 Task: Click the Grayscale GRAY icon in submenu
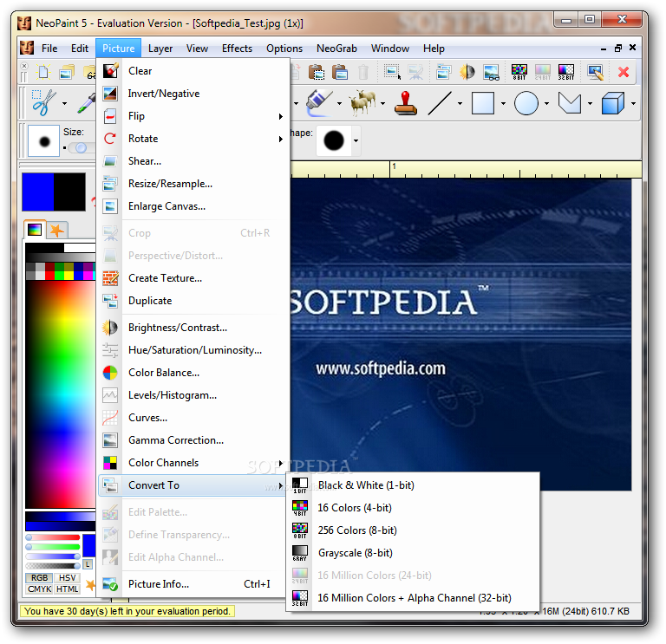pyautogui.click(x=300, y=553)
